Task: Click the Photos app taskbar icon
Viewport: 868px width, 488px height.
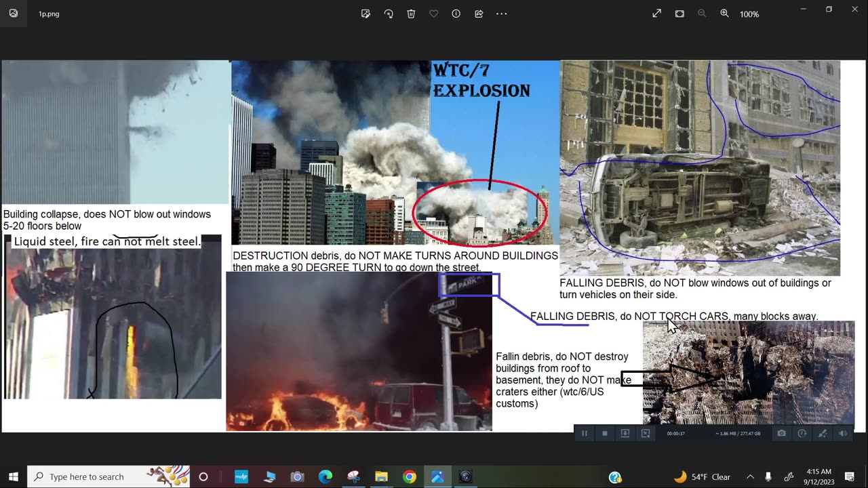Action: [437, 476]
